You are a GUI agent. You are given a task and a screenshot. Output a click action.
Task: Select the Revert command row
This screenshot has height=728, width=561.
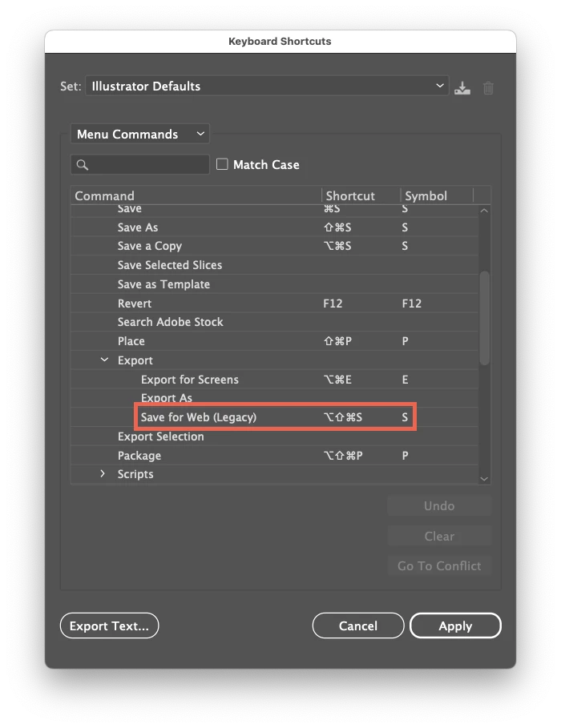(274, 304)
